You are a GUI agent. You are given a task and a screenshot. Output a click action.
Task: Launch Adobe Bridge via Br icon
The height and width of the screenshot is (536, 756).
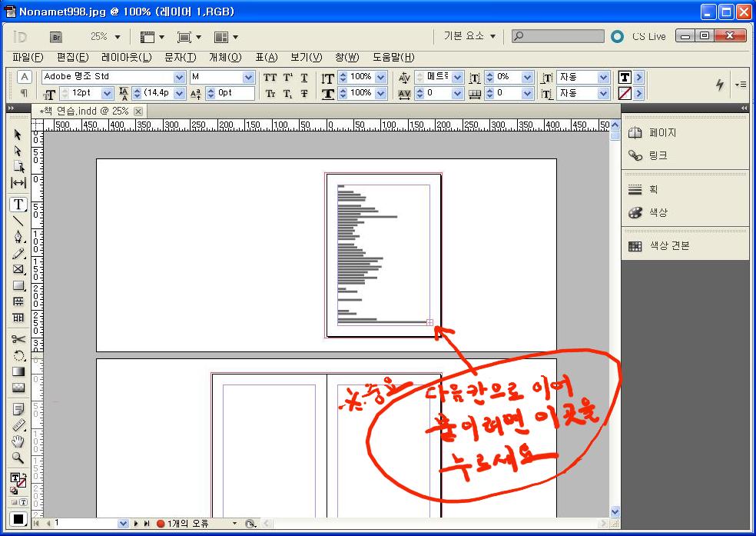click(56, 37)
